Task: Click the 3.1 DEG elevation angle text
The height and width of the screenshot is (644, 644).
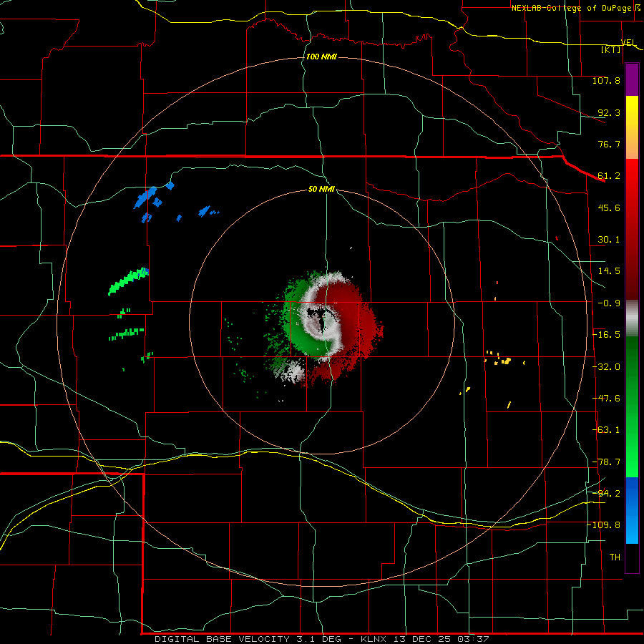Action: click(x=318, y=639)
